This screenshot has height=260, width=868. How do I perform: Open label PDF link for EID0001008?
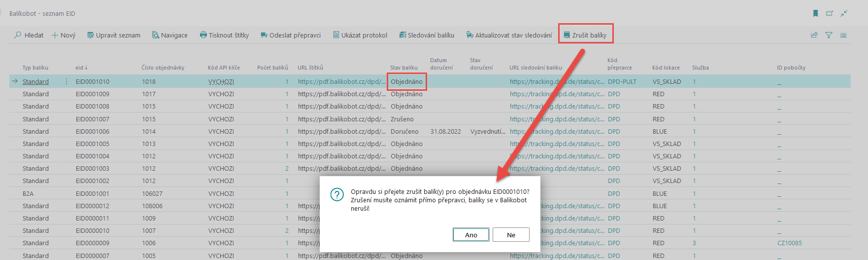pyautogui.click(x=341, y=106)
